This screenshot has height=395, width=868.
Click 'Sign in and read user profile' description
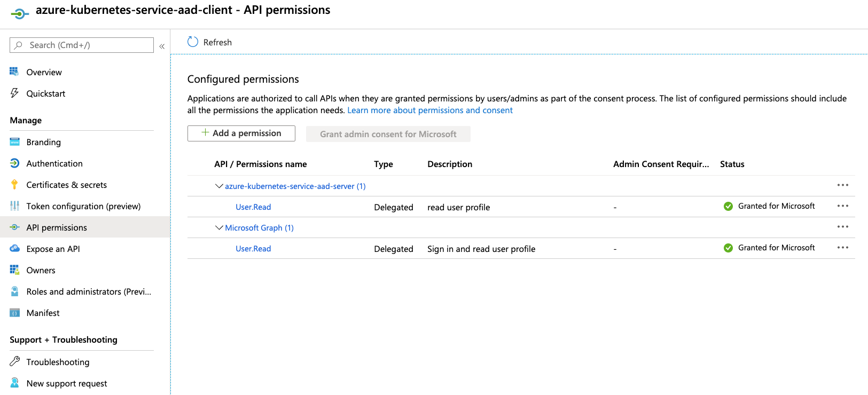[481, 249]
